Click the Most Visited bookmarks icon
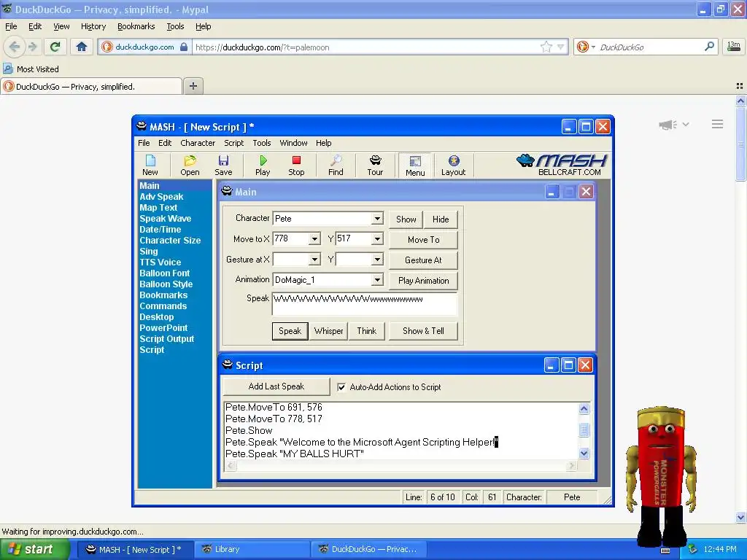747x560 pixels. 7,69
